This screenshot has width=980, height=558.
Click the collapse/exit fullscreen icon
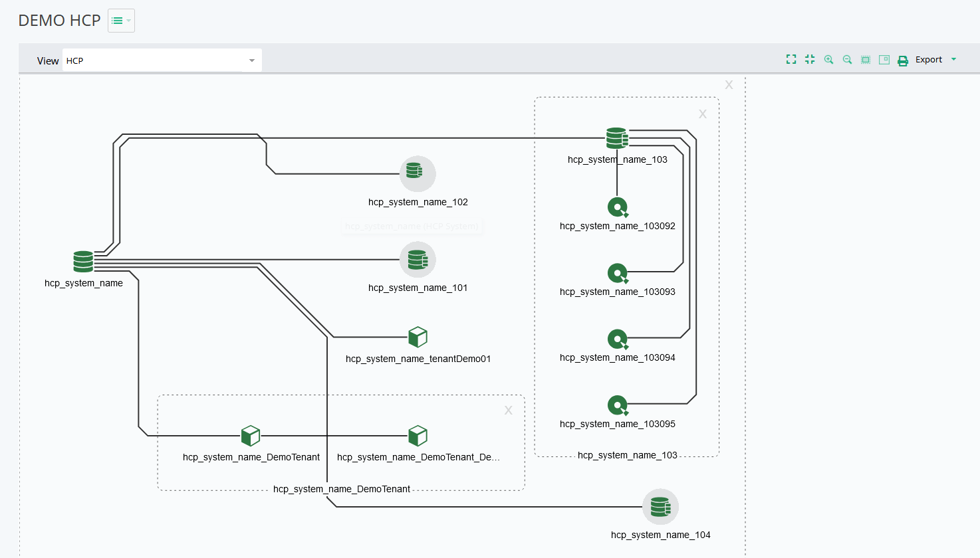coord(810,59)
